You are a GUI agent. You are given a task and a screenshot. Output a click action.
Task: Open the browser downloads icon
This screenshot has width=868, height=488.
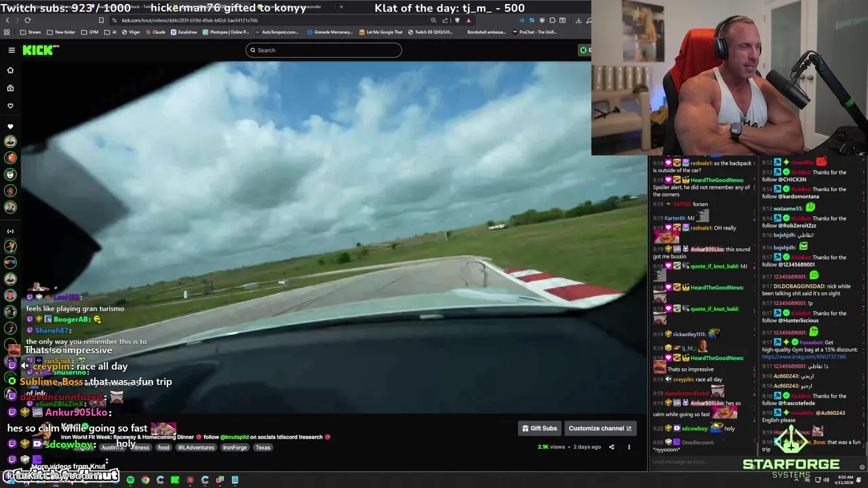coord(578,20)
